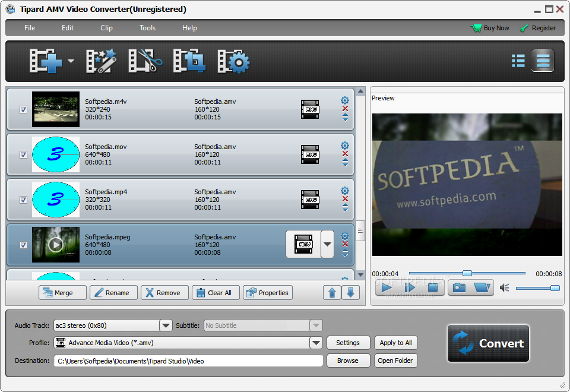Move selected item up with arrow

[x=332, y=293]
